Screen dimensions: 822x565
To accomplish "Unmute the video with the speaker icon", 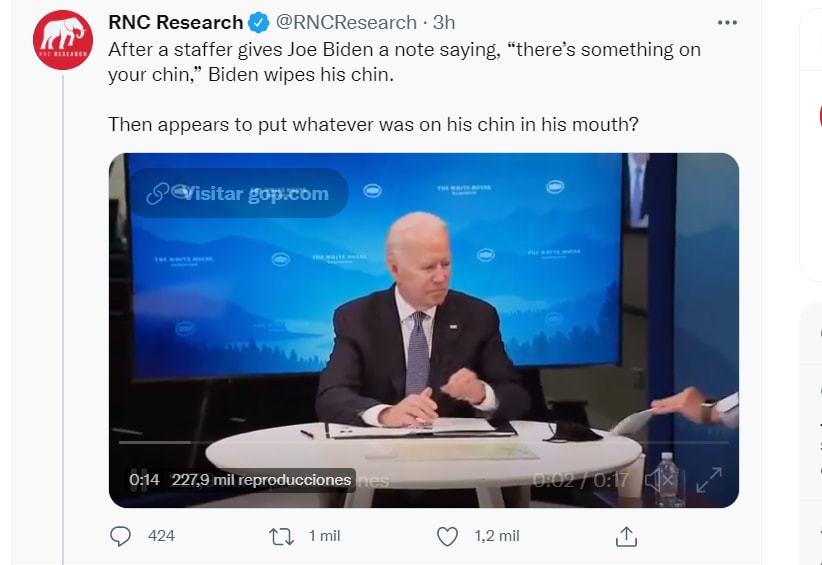I will 659,480.
